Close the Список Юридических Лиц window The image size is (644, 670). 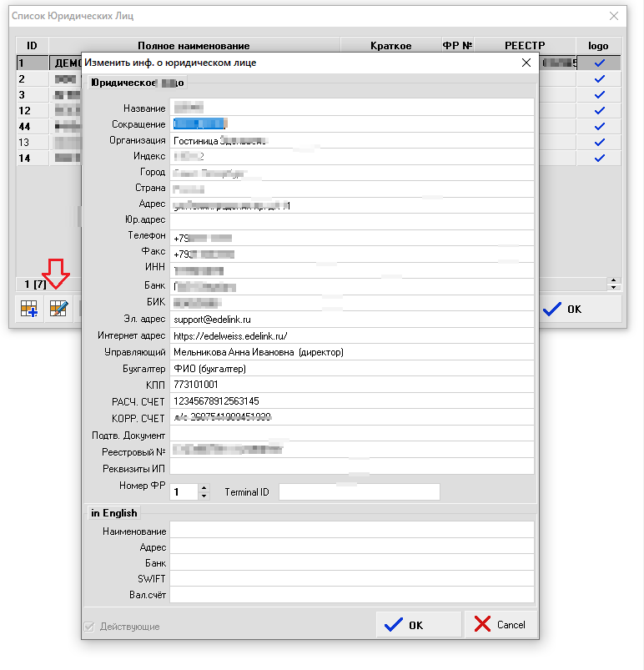(x=614, y=16)
